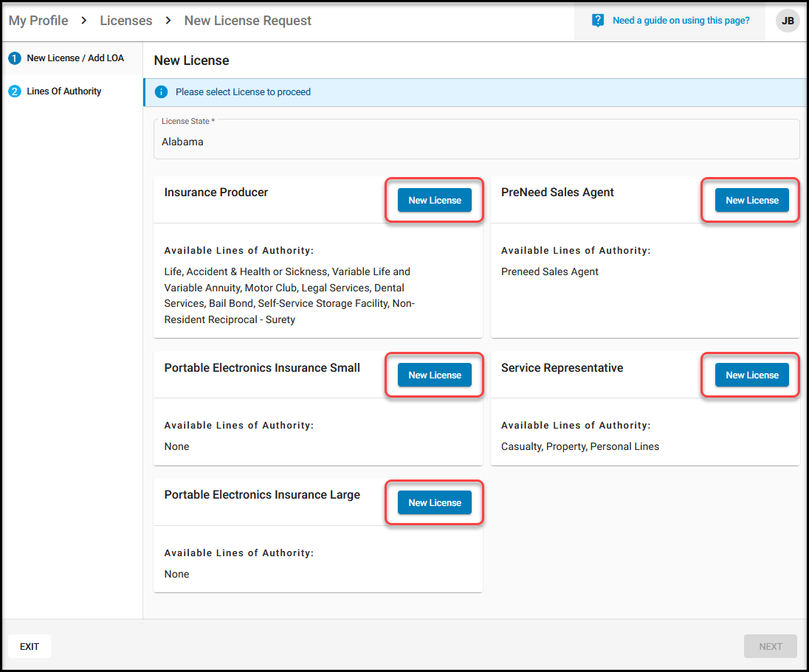Click the NEXT button

pyautogui.click(x=771, y=646)
